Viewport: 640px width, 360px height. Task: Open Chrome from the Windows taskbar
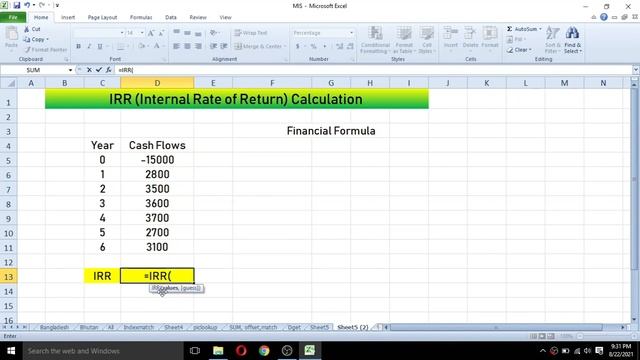264,351
